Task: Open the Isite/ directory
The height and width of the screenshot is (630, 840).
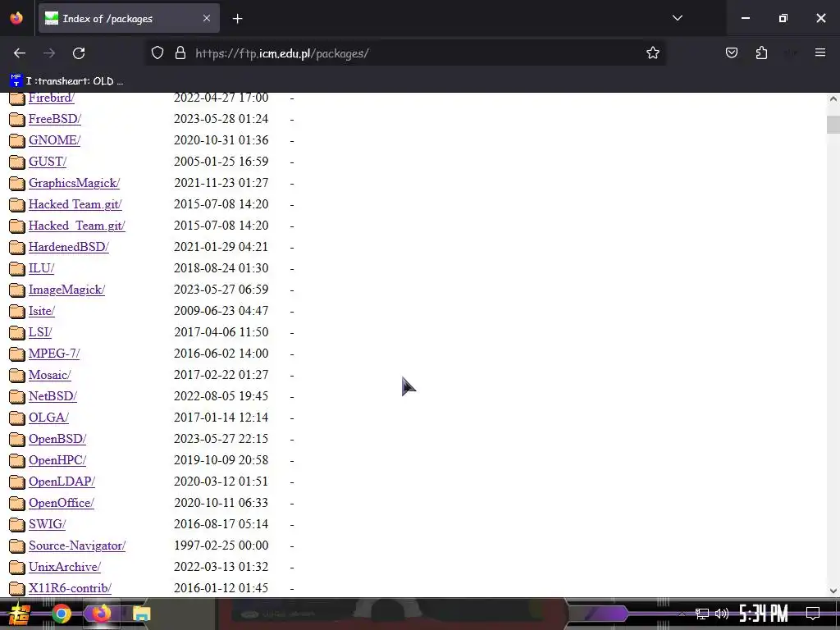Action: (x=42, y=311)
